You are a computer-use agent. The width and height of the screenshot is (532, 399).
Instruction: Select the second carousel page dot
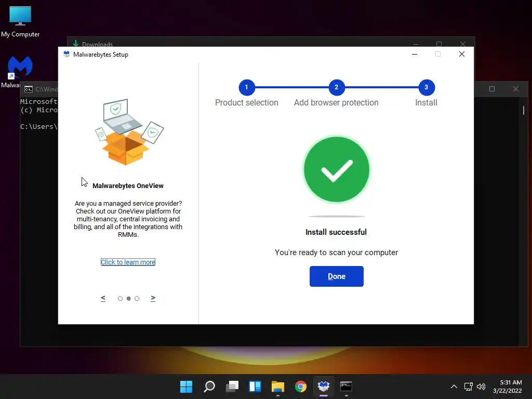129,299
